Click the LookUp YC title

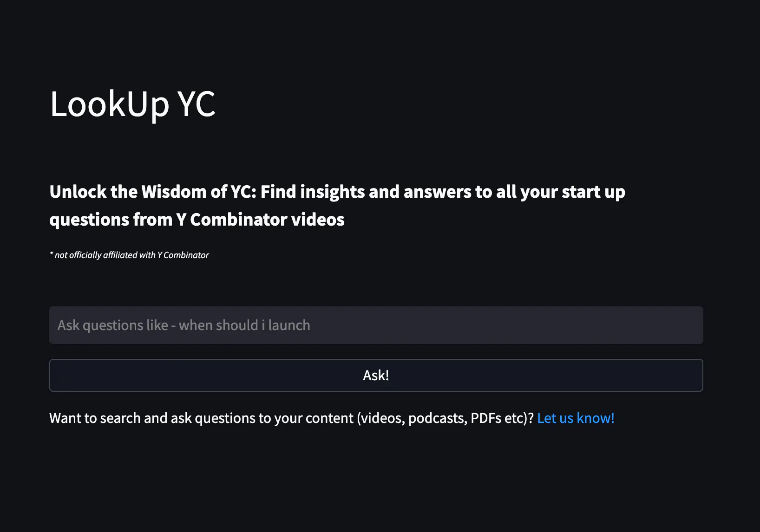coord(132,104)
